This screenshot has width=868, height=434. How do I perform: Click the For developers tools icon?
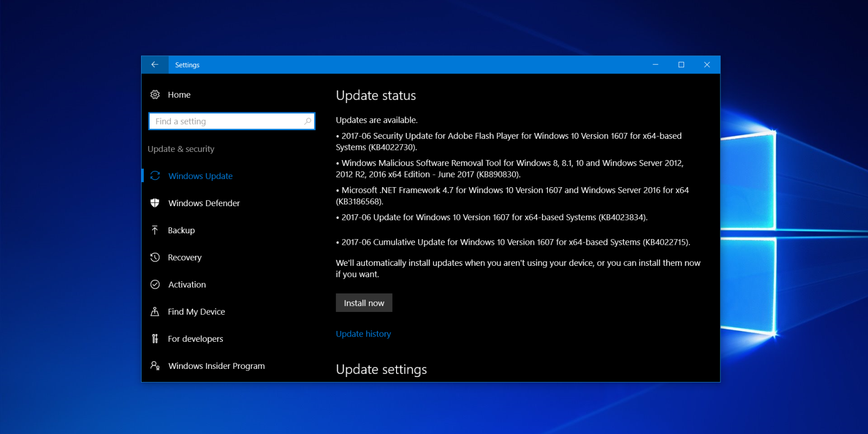[x=155, y=339]
